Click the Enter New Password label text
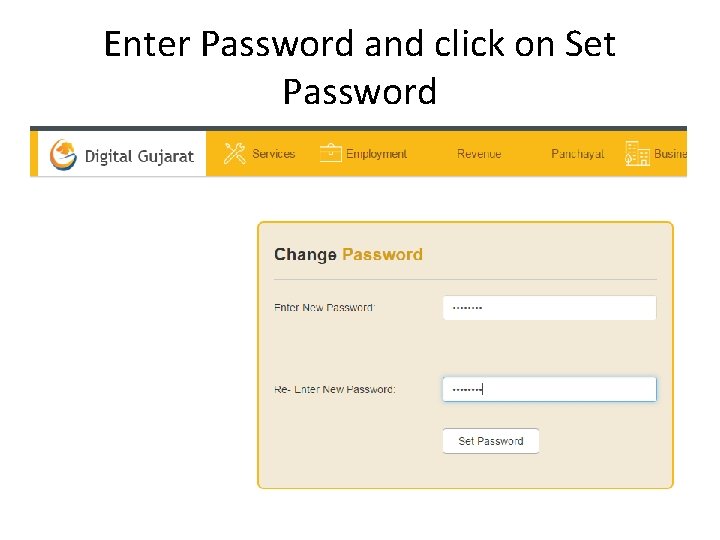Image resolution: width=720 pixels, height=540 pixels. click(324, 308)
